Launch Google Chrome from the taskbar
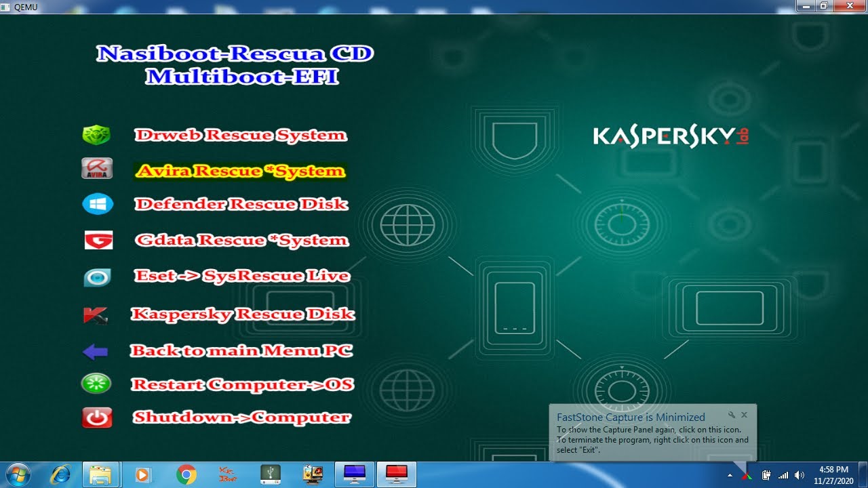 click(186, 474)
